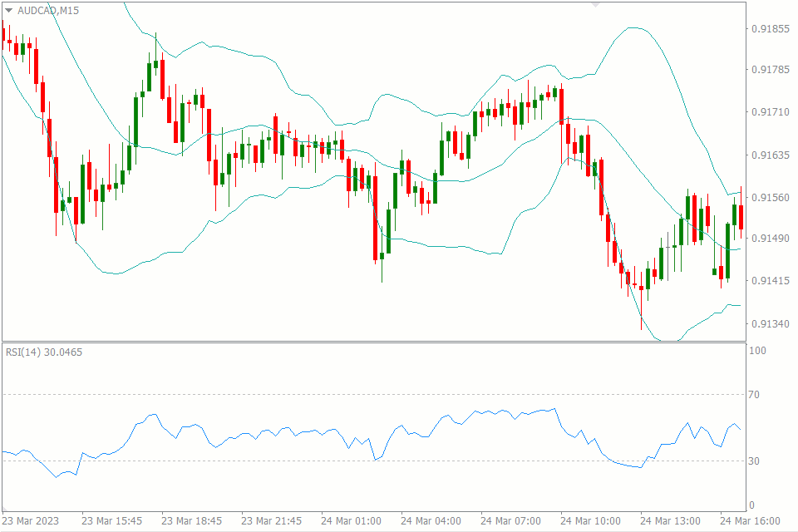Click the RSI(14) 30.0465 indicator label

[x=44, y=352]
